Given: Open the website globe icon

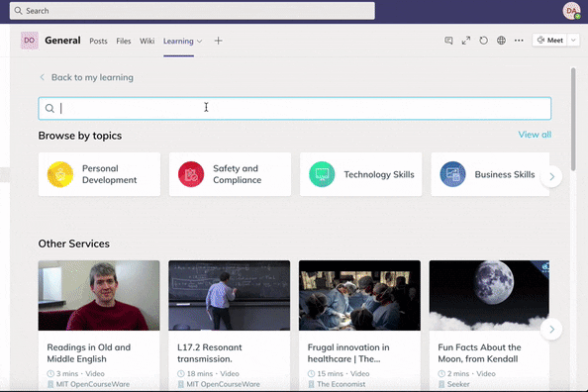Looking at the screenshot, I should [501, 41].
